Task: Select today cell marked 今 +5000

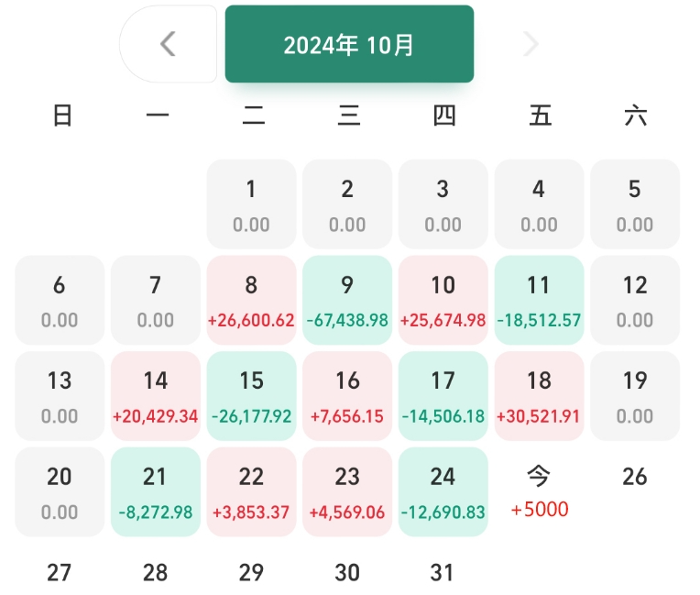Action: [540, 491]
